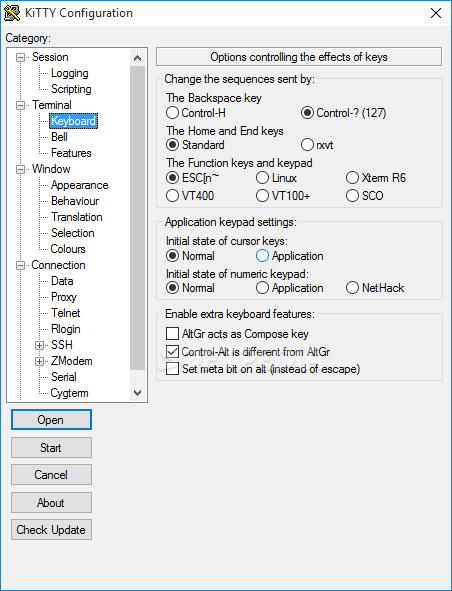
Task: Expand the ZModem tree node
Action: [39, 361]
